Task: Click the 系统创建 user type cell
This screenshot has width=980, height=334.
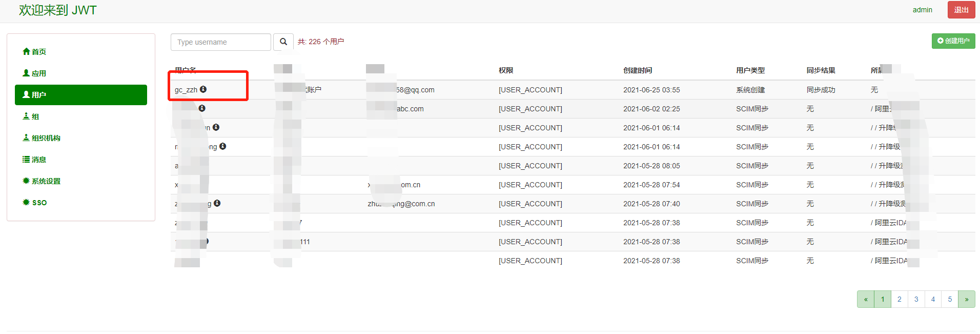Action: coord(750,90)
